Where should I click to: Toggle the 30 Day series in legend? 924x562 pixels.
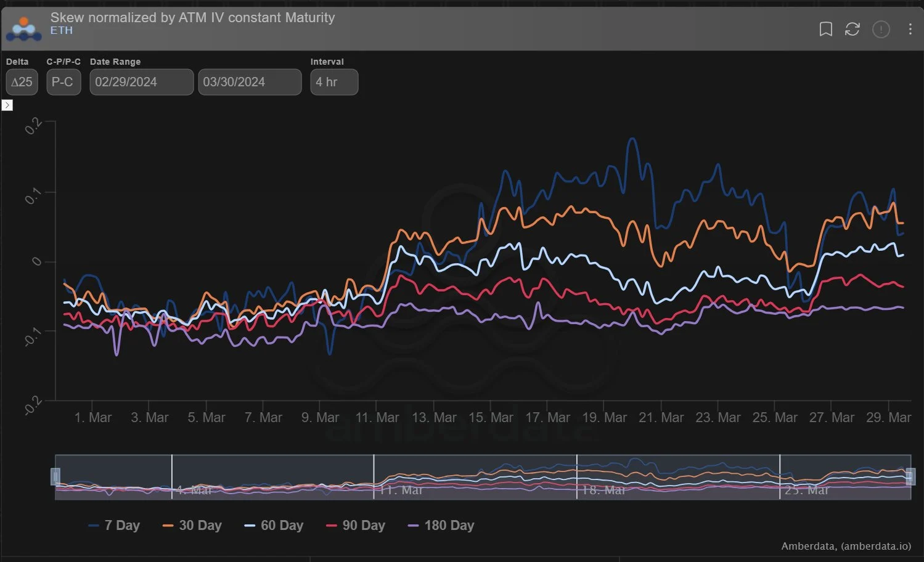coord(192,526)
